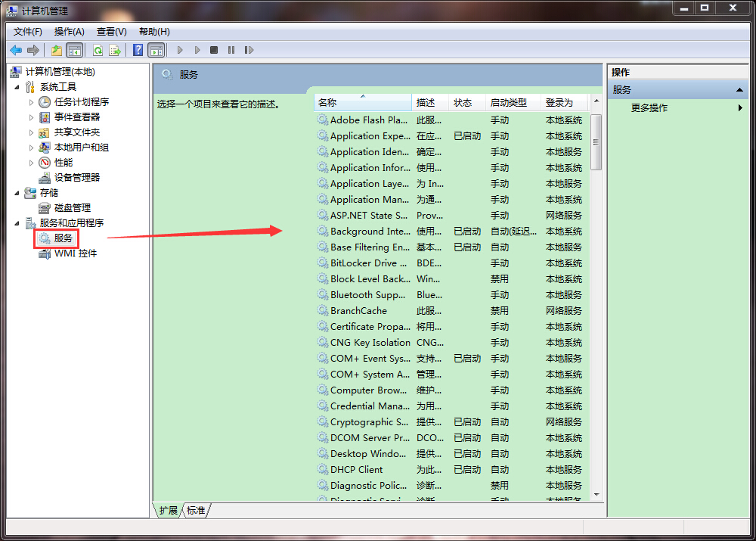Switch to the 标准 tab
This screenshot has height=541, width=756.
196,511
